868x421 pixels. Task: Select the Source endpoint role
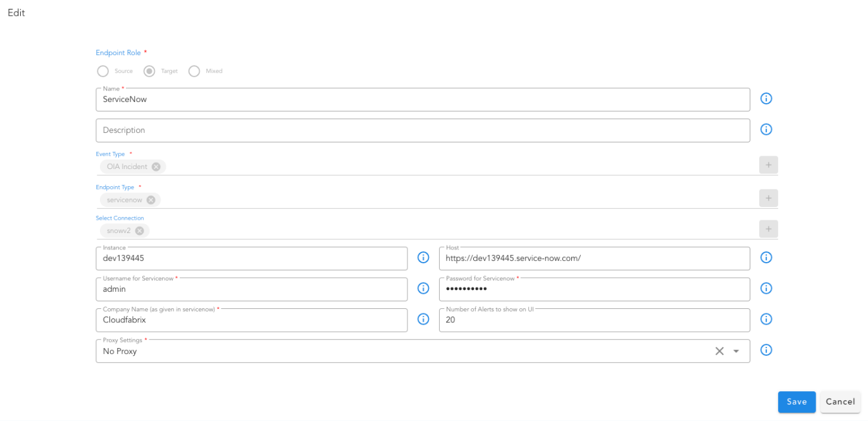pyautogui.click(x=102, y=72)
